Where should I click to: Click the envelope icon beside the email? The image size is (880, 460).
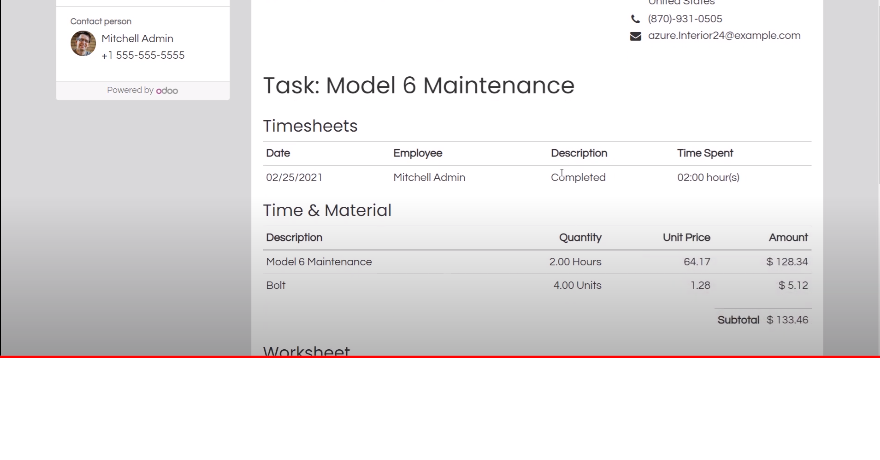[x=635, y=36]
